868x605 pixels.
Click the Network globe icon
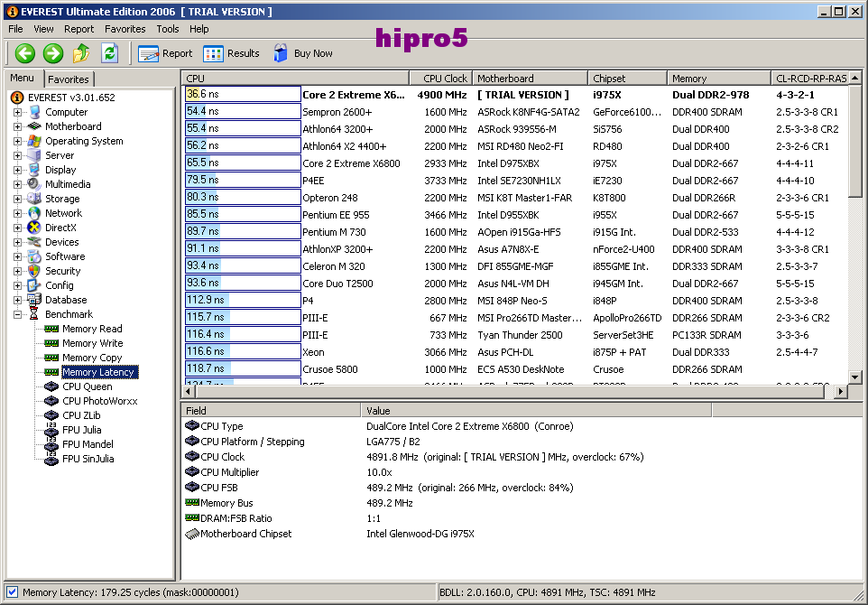click(x=34, y=213)
